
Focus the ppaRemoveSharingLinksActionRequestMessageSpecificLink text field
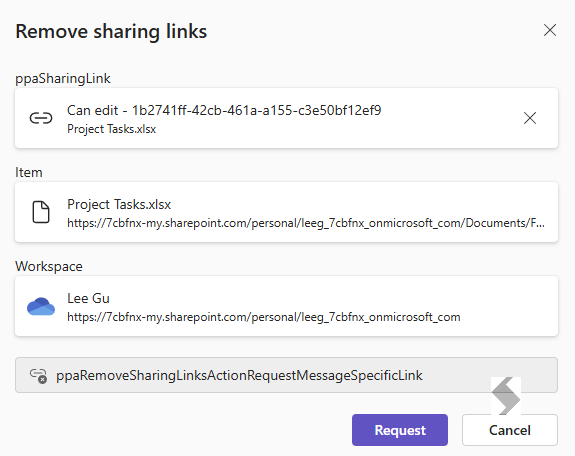[x=286, y=375]
